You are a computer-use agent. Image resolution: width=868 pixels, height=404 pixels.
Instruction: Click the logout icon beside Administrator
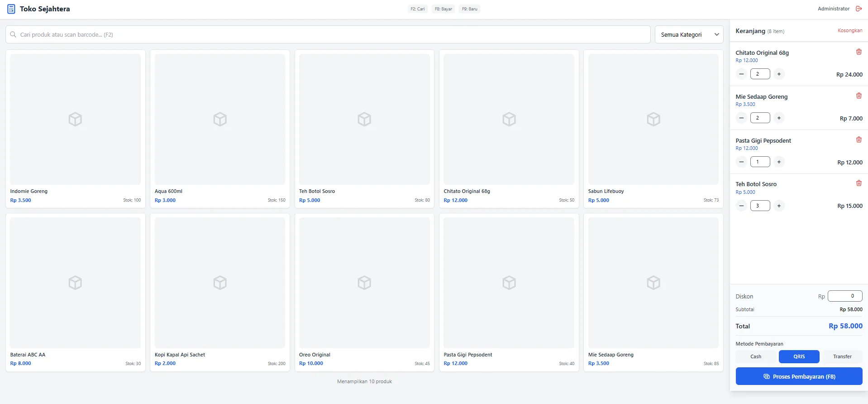(x=858, y=9)
